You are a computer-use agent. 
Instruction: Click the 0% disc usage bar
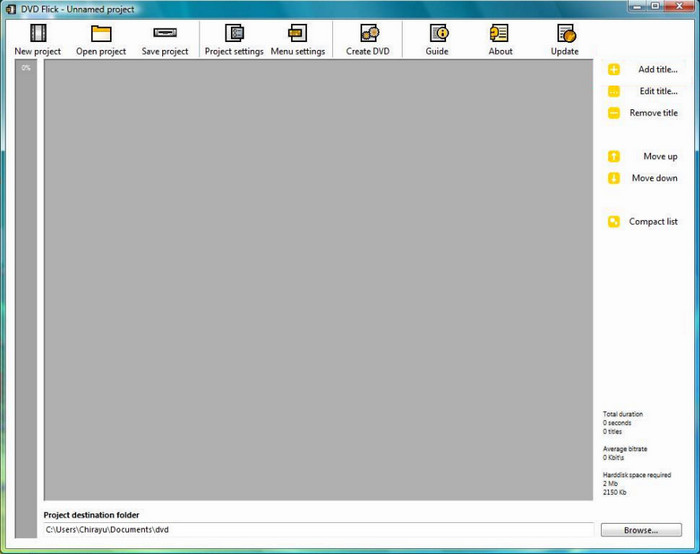click(x=26, y=298)
